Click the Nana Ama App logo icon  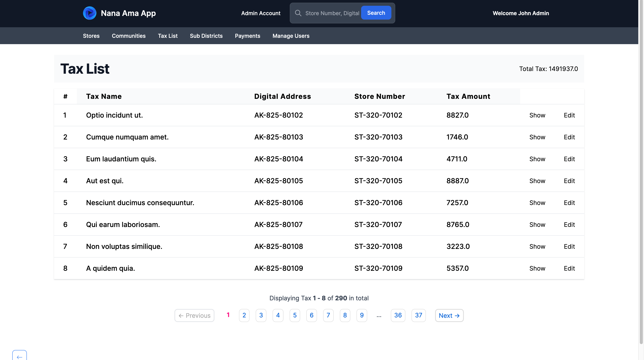(90, 13)
